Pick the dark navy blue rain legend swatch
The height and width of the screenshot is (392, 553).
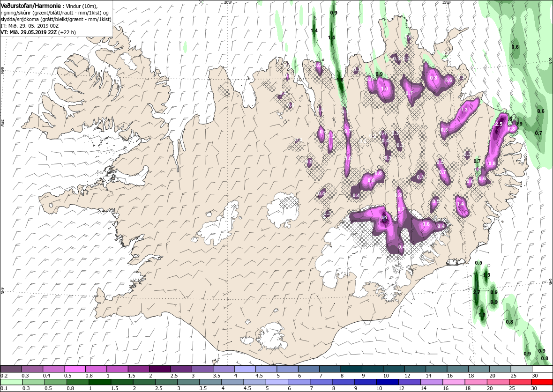pos(387,383)
